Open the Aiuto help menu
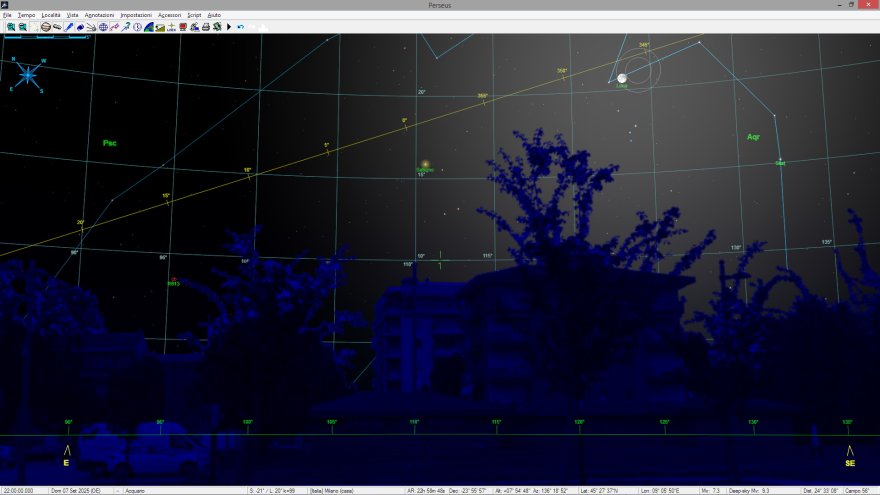Screen dimensions: 880x495 tap(214, 16)
